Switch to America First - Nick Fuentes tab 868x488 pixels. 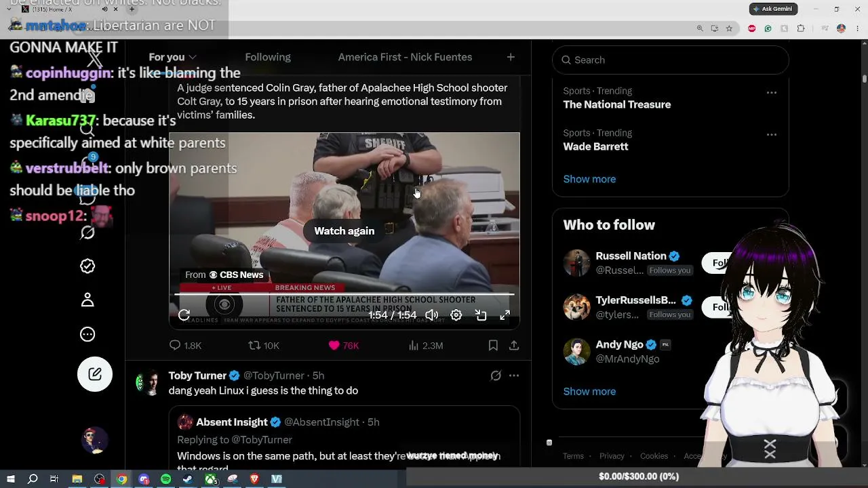click(x=405, y=57)
